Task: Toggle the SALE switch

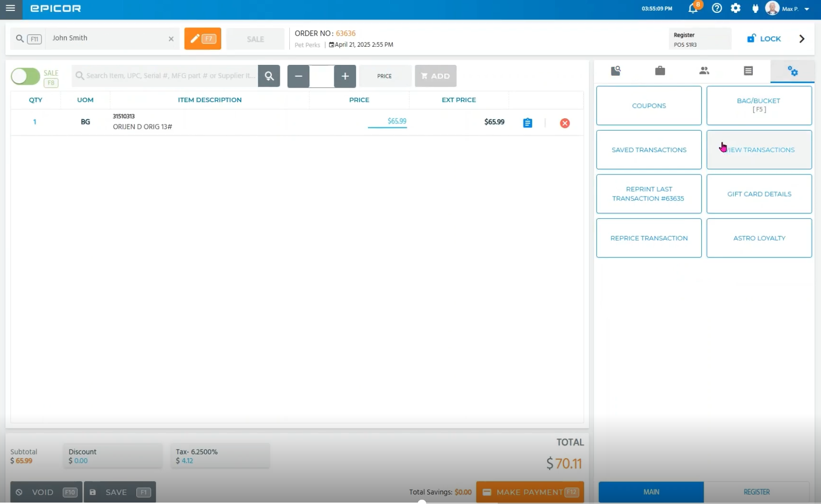Action: 26,76
